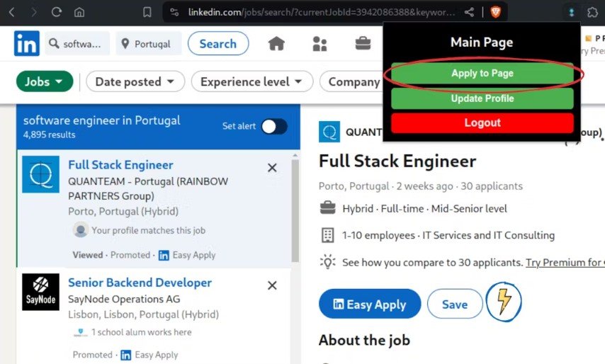Expand the Experience level filter

[x=252, y=81]
